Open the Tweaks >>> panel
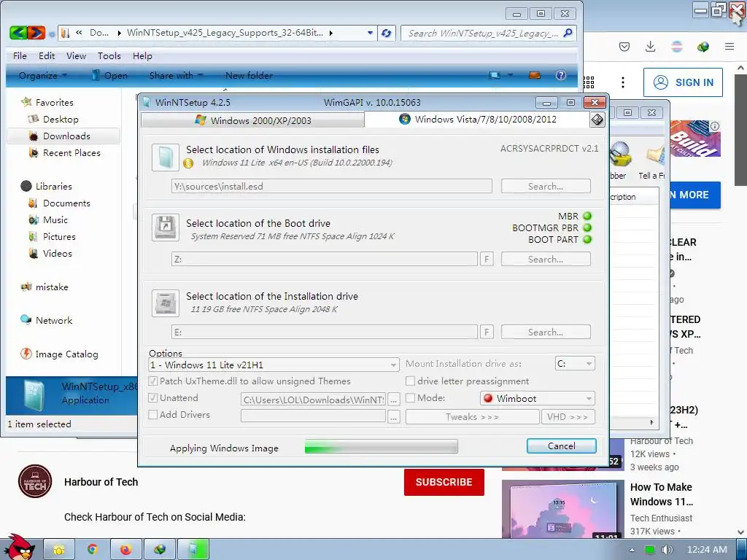The height and width of the screenshot is (560, 747). tap(472, 416)
